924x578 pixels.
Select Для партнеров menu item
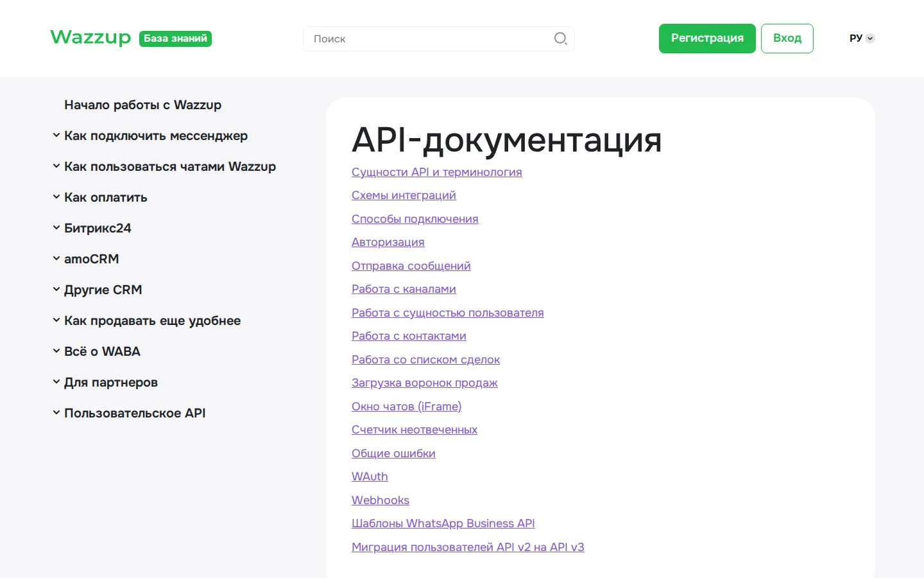click(111, 382)
